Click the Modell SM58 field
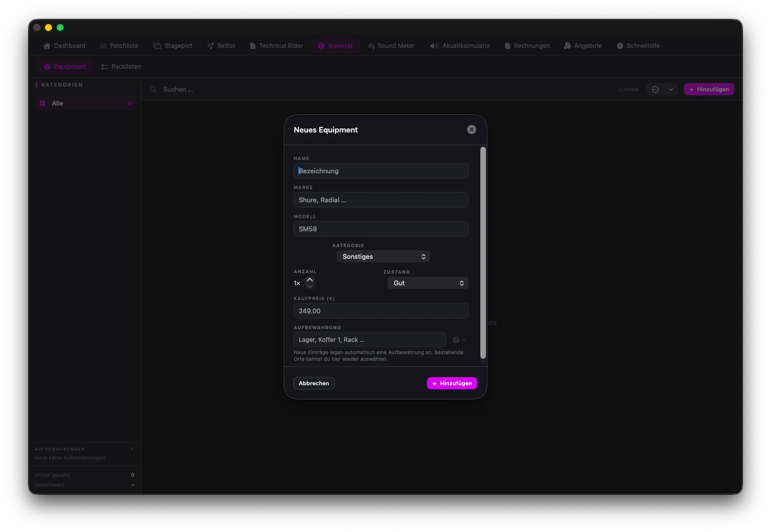 (x=381, y=229)
